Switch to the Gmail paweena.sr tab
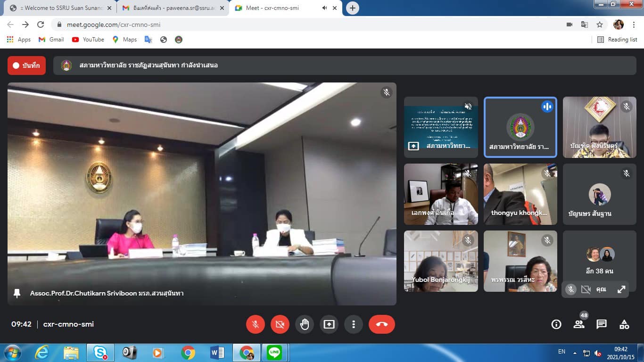 pos(169,8)
